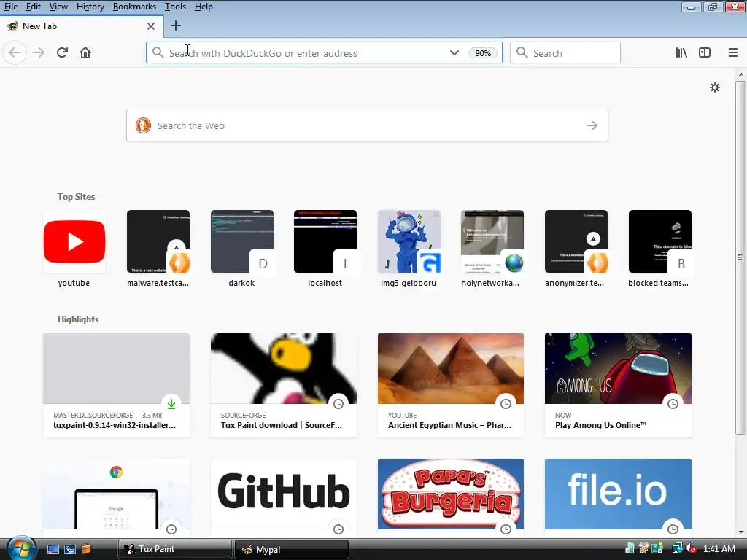Click the scrollbar down arrow
This screenshot has width=747, height=560.
[740, 532]
